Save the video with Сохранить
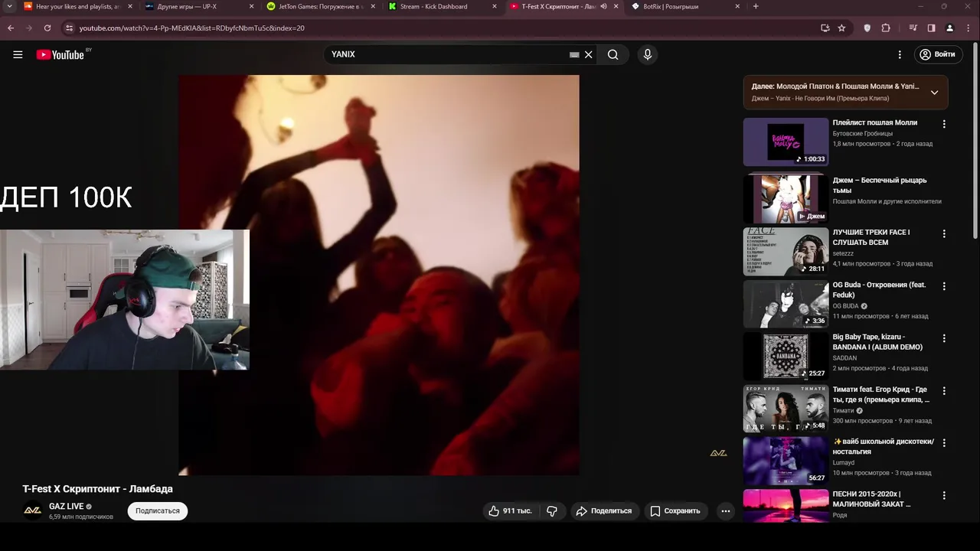This screenshot has width=980, height=551. 675,510
